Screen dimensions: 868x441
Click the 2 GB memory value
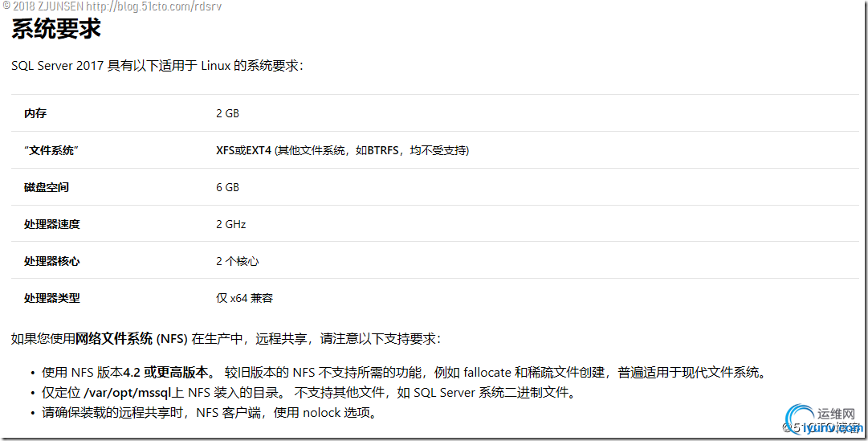pyautogui.click(x=227, y=113)
